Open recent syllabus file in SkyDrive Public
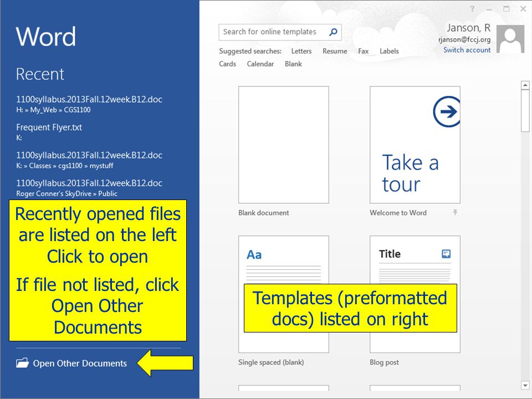The height and width of the screenshot is (399, 532). 89,188
